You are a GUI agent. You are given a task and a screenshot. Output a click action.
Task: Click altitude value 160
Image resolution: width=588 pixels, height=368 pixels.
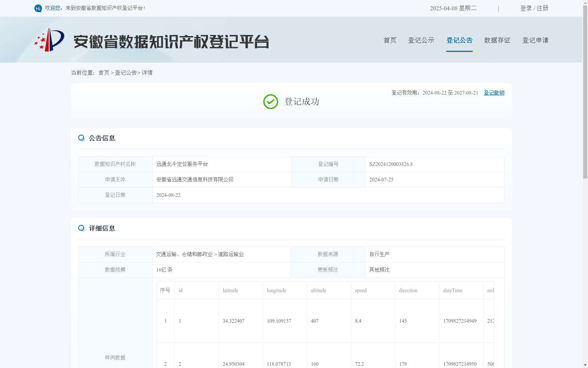(x=315, y=364)
